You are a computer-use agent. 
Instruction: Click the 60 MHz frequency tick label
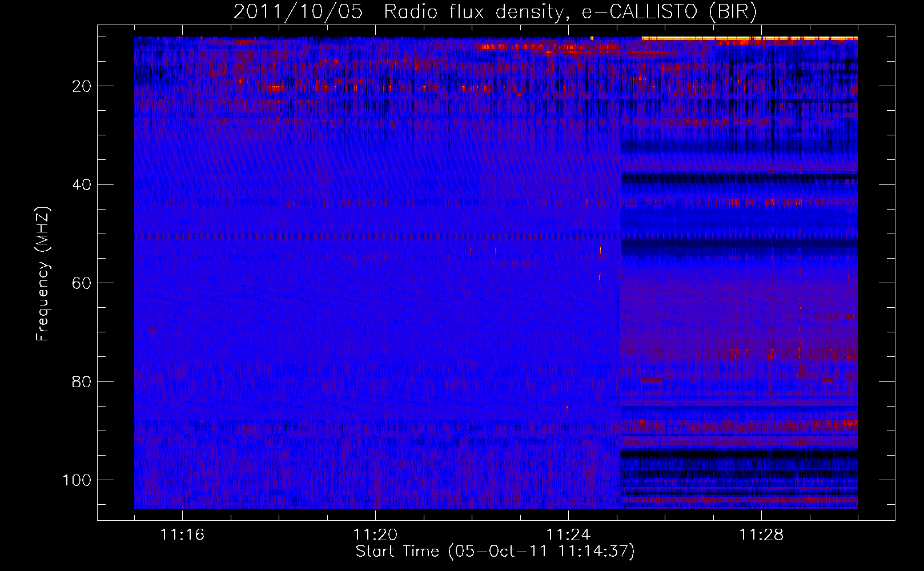pyautogui.click(x=82, y=283)
